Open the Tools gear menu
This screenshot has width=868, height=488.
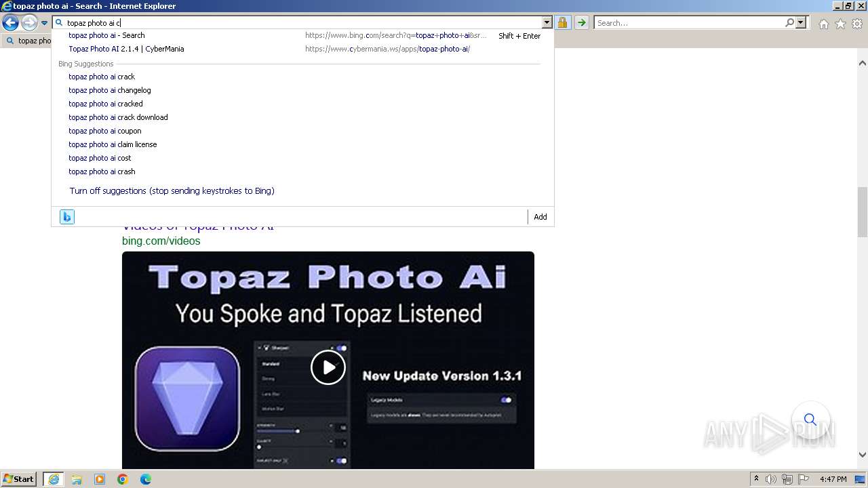(857, 24)
